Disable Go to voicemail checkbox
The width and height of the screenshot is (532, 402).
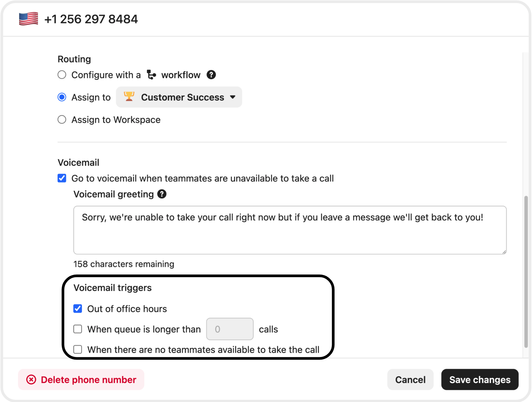tap(62, 178)
